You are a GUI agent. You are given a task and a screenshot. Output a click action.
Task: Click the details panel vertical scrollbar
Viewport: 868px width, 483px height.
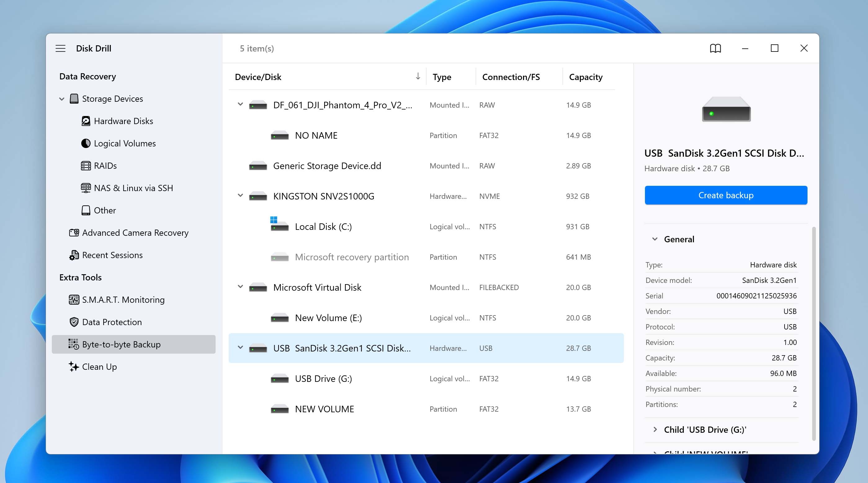click(814, 334)
